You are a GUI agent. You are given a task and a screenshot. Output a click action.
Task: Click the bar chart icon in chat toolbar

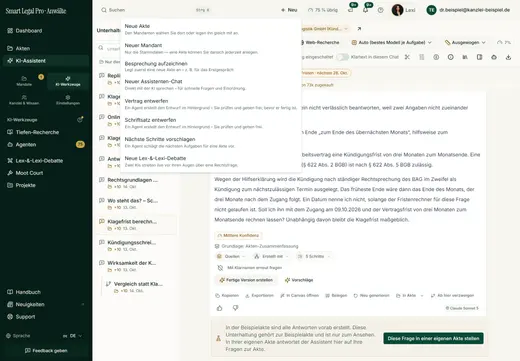[x=465, y=57]
